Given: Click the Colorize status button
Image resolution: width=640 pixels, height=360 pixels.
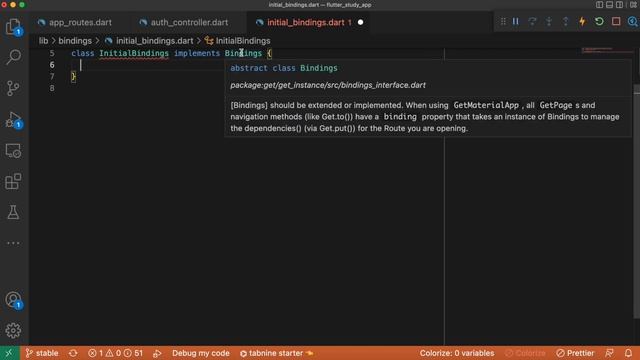Looking at the screenshot, I should pos(525,353).
